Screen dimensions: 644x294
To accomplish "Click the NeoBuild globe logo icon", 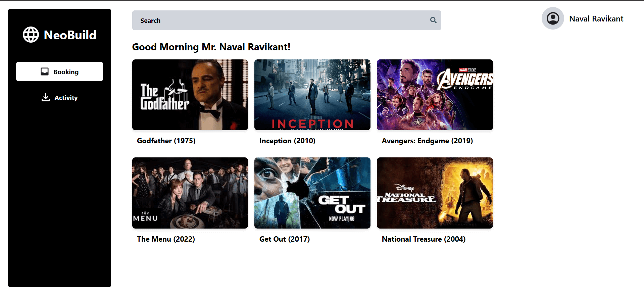I will [x=31, y=35].
